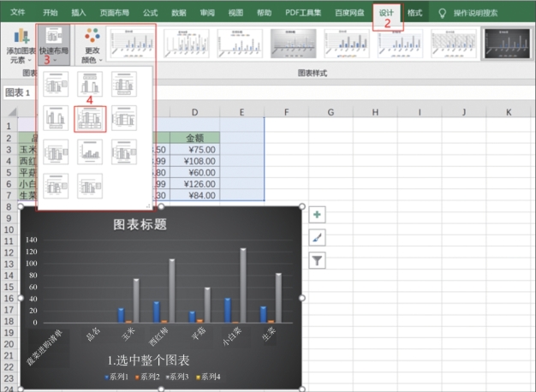
Task: Click the cell showing ¥84.00
Action: [x=195, y=195]
